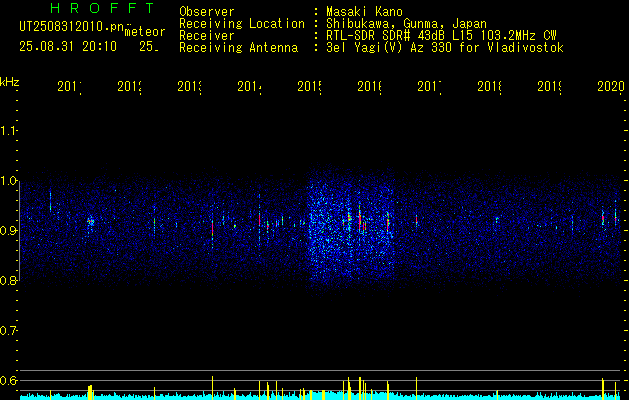Click the 1.0 frequency axis label
The height and width of the screenshot is (400, 629).
(8, 181)
